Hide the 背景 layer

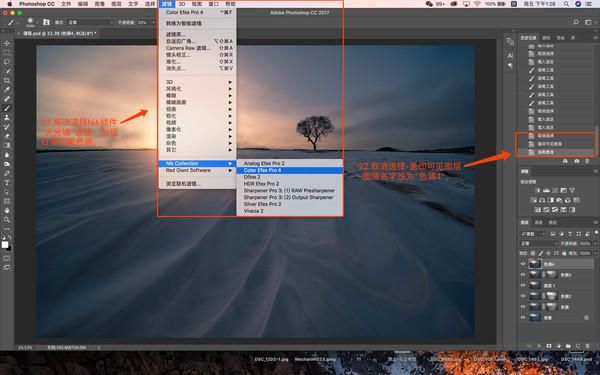[523, 317]
